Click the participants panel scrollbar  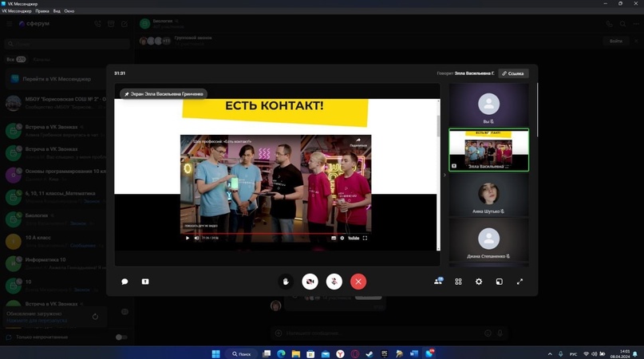[x=537, y=111]
